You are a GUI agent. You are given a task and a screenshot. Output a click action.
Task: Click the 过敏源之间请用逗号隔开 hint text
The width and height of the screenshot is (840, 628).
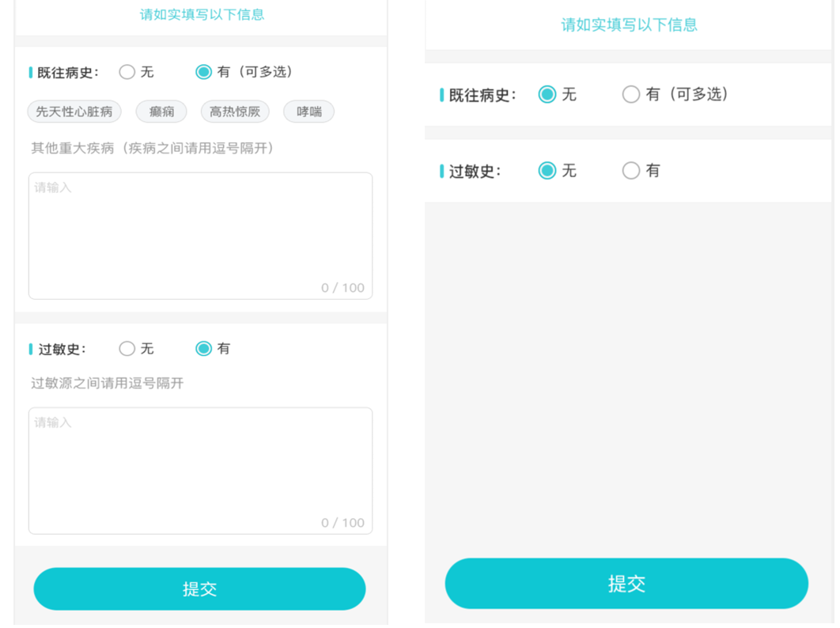[x=108, y=384]
